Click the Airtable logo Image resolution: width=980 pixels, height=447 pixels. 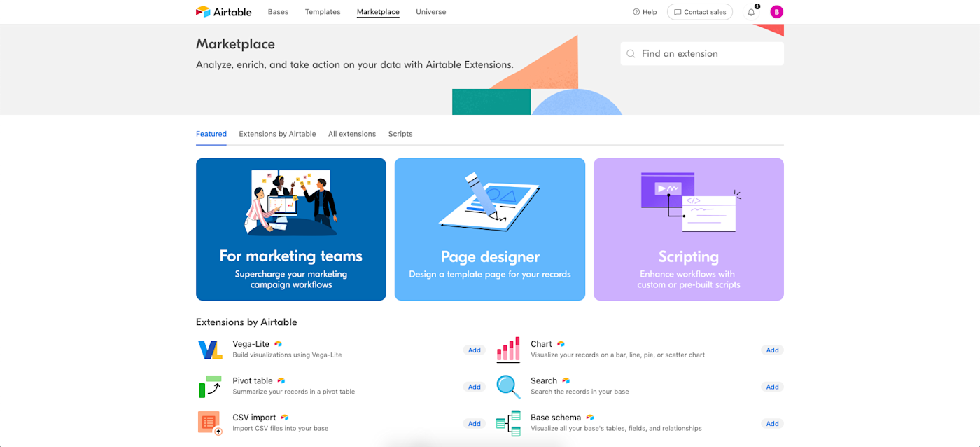tap(223, 12)
